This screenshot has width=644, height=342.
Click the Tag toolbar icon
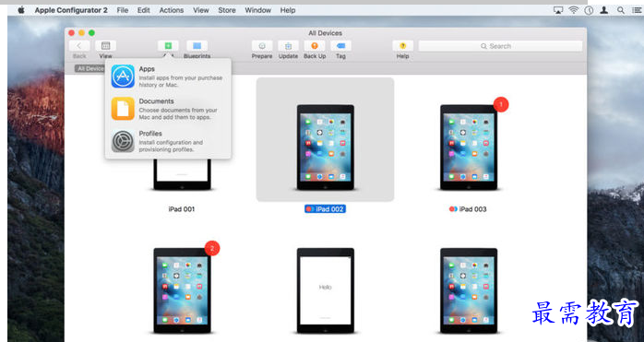click(x=340, y=45)
